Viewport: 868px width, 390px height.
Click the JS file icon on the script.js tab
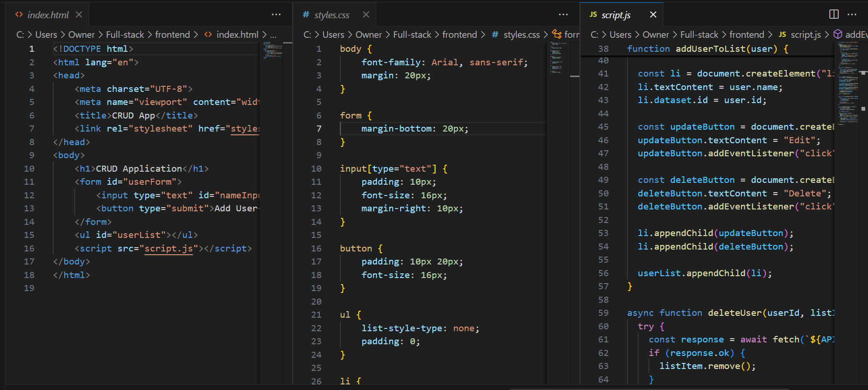pos(593,14)
